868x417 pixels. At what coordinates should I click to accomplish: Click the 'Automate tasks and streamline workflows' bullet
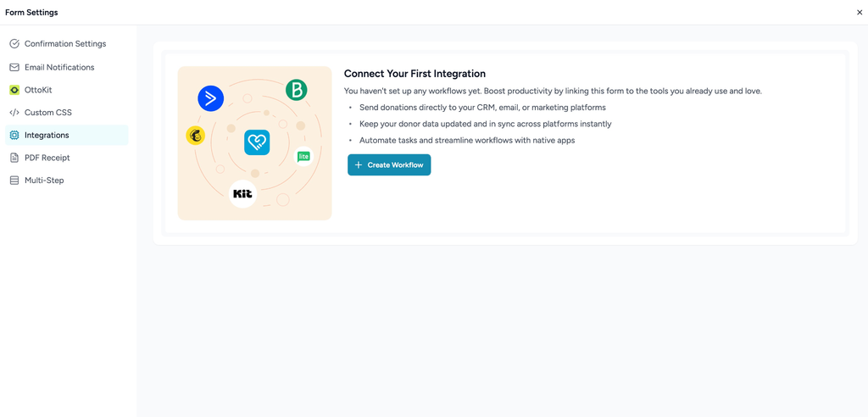[467, 141]
